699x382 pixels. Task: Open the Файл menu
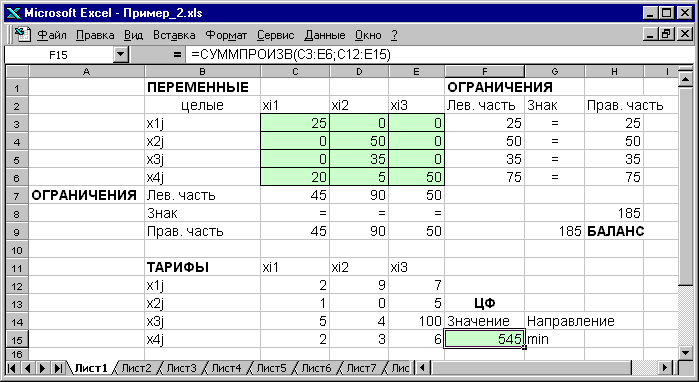pos(51,35)
